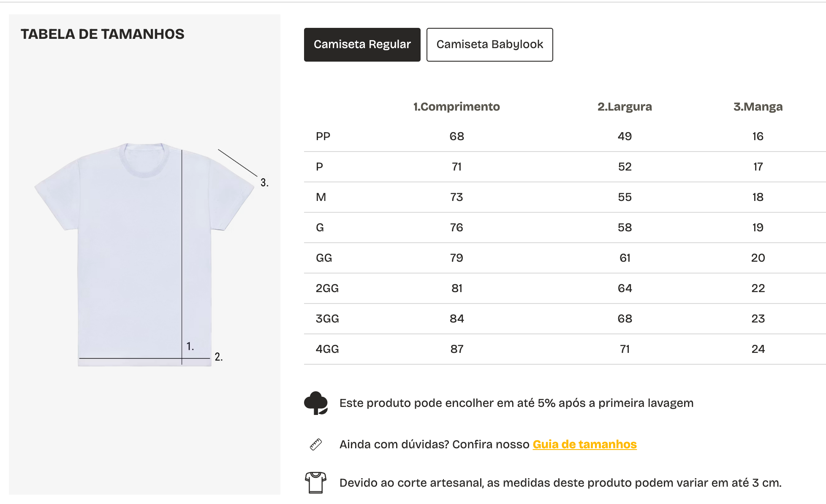
Task: Open the Guia de tamanhos link
Action: pos(584,444)
